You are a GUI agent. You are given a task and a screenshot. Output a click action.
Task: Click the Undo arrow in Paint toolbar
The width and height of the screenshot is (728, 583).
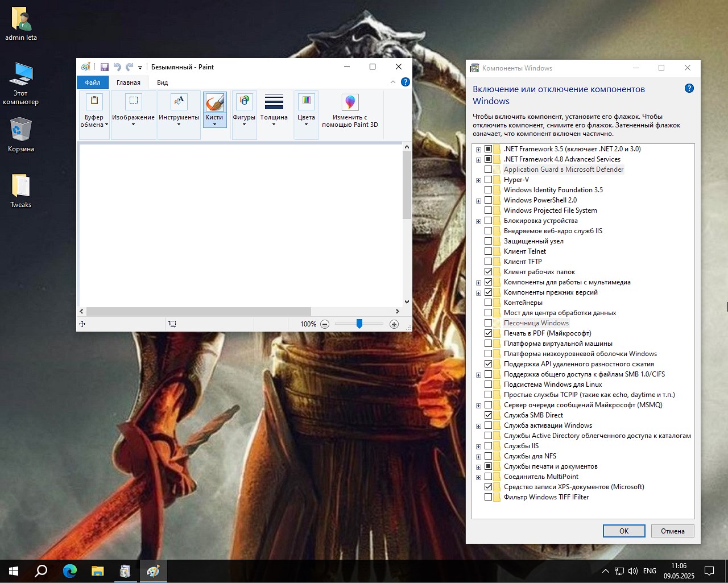point(117,67)
